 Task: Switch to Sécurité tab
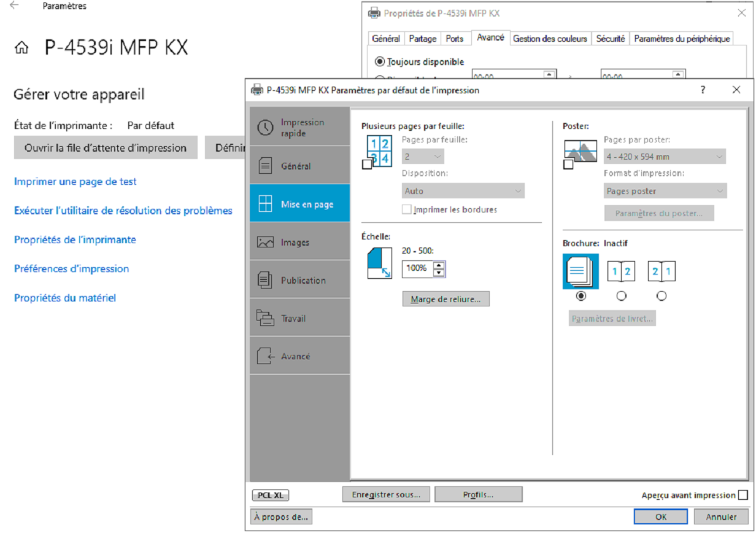(611, 39)
